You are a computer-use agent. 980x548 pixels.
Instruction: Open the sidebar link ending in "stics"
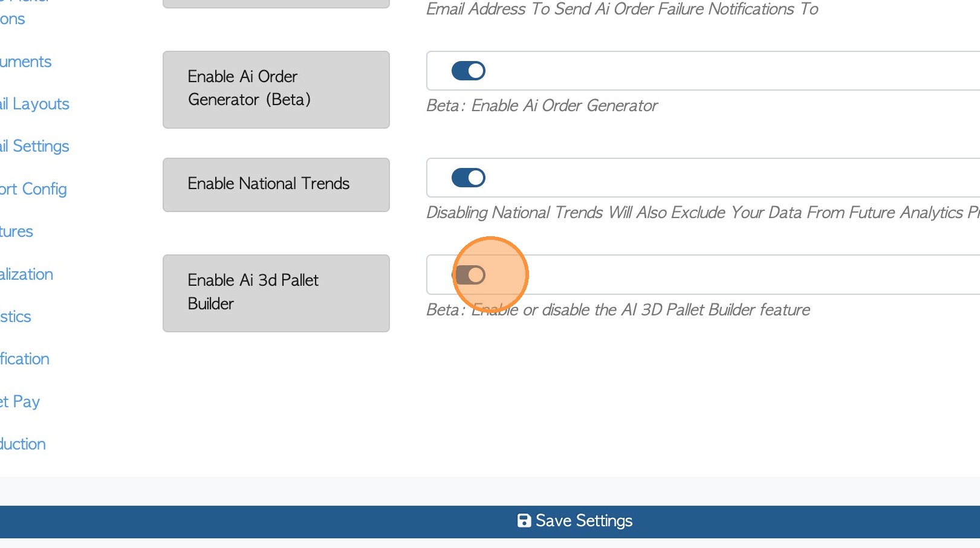tap(16, 317)
